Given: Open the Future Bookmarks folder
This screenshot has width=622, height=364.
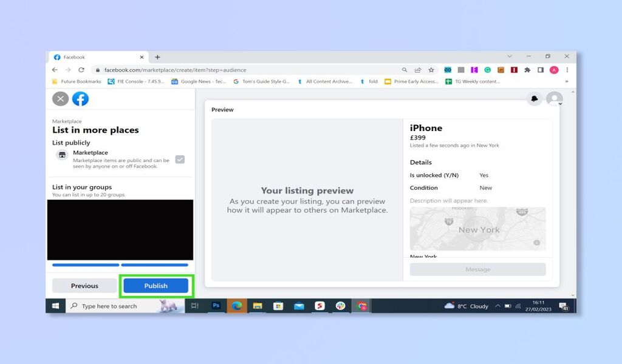Looking at the screenshot, I should [x=77, y=81].
